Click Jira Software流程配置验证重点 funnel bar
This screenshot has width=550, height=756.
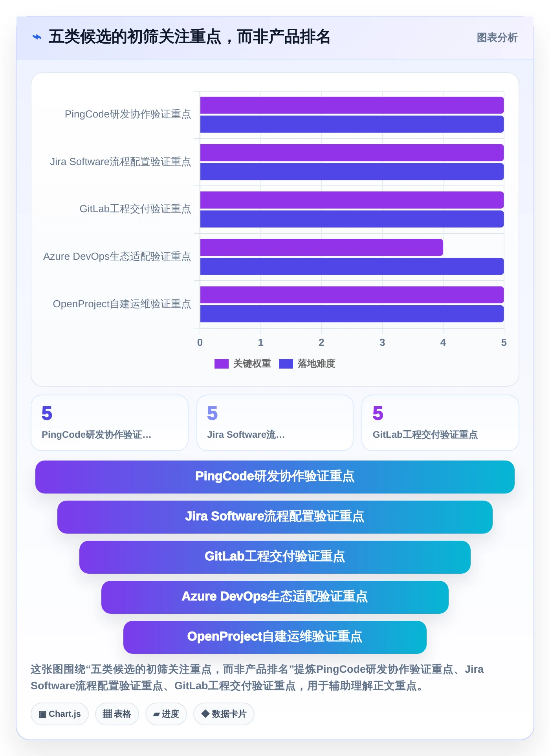[275, 517]
